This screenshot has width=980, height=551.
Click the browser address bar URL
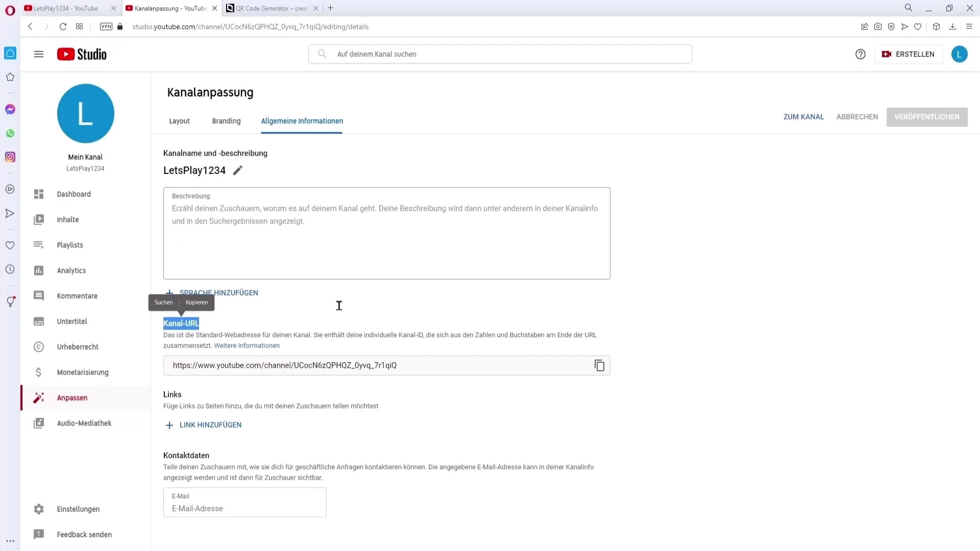tap(251, 27)
